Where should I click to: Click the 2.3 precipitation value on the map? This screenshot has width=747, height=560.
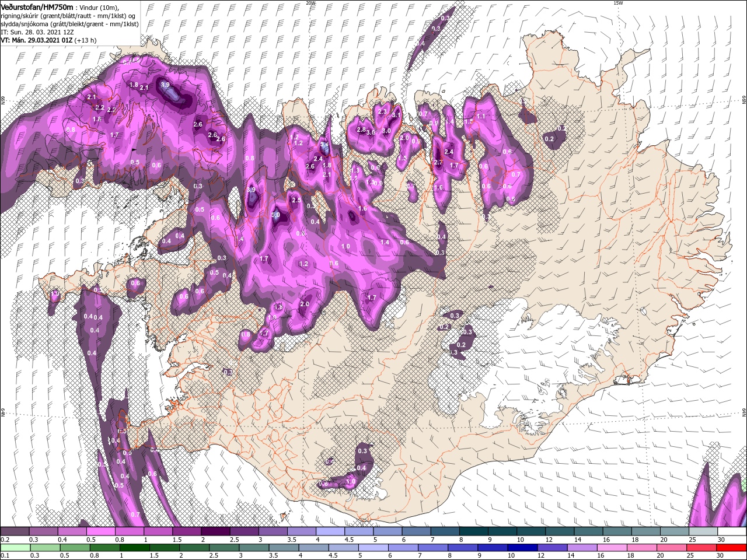pyautogui.click(x=383, y=111)
